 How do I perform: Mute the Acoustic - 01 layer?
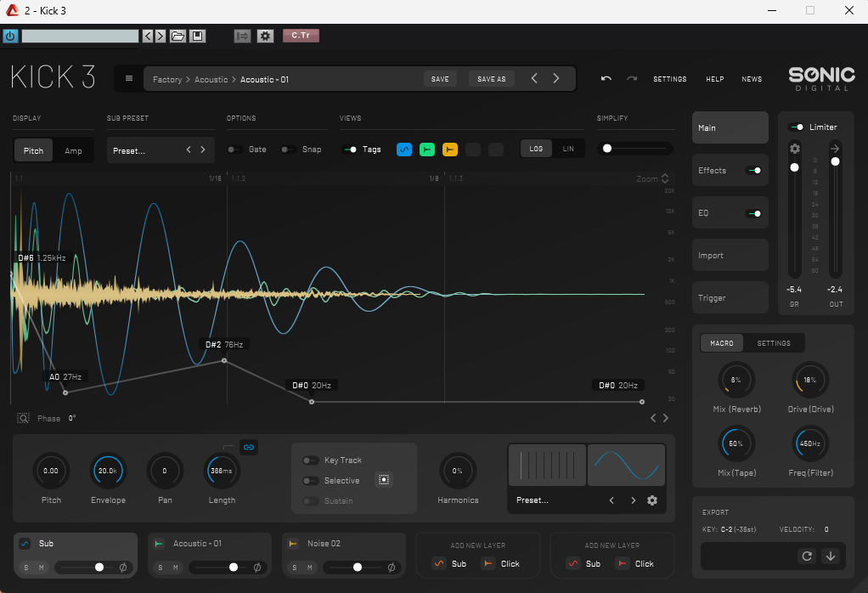click(x=176, y=568)
